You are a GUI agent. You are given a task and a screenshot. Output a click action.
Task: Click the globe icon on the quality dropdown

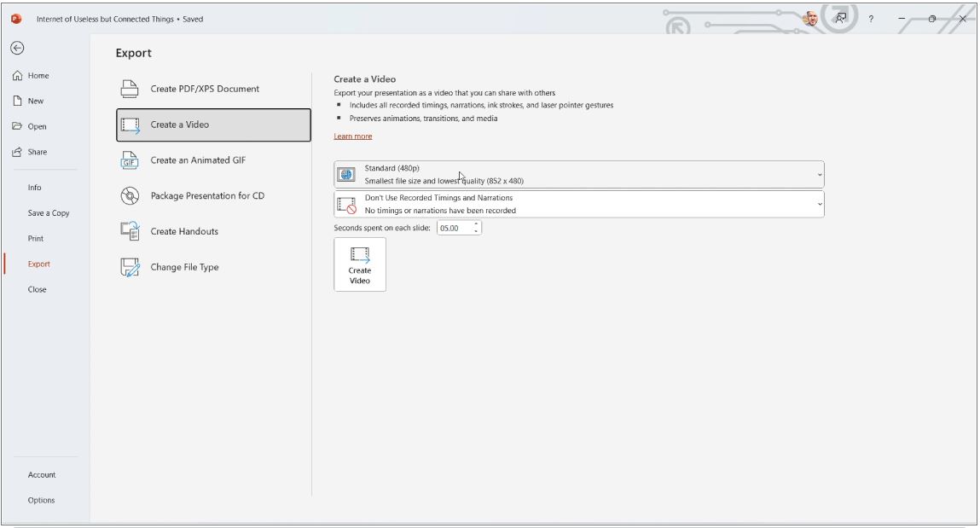click(x=347, y=174)
